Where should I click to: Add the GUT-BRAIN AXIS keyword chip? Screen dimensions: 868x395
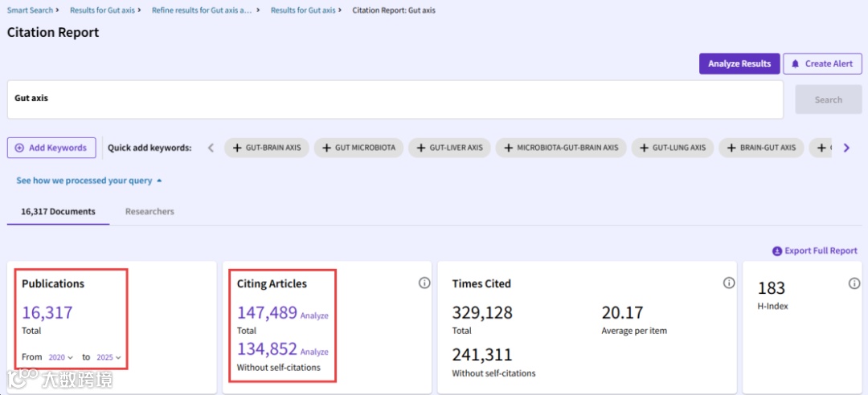pos(267,148)
